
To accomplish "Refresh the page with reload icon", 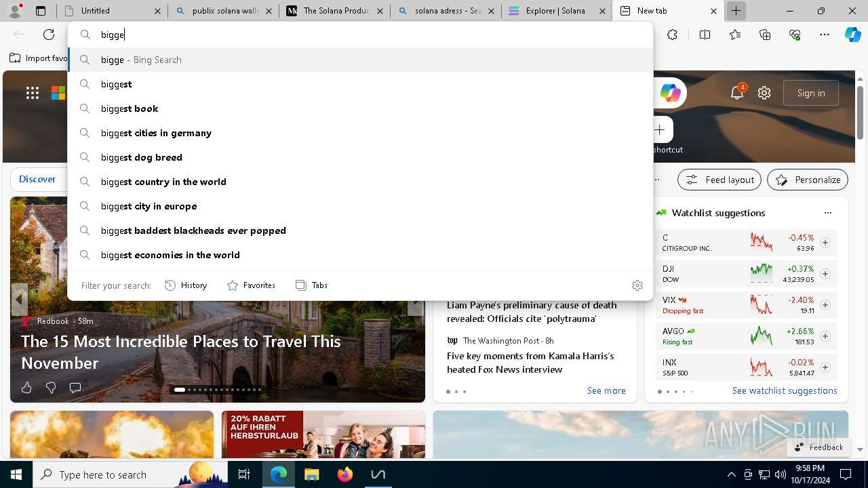I will (x=49, y=35).
